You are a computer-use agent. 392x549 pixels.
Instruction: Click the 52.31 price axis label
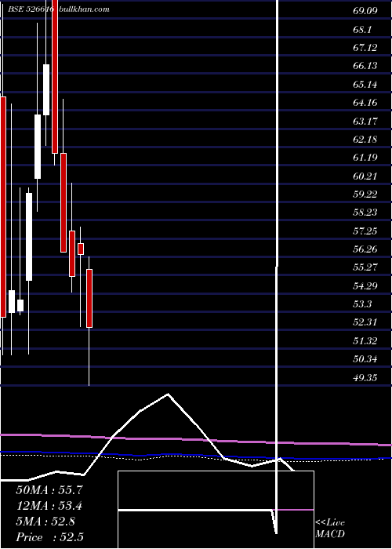click(x=365, y=322)
